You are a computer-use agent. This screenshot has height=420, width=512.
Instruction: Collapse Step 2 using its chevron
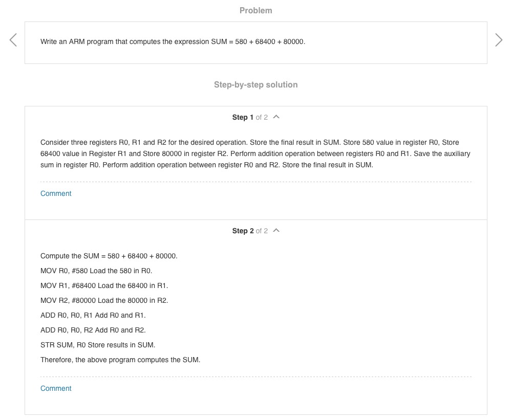tap(276, 231)
